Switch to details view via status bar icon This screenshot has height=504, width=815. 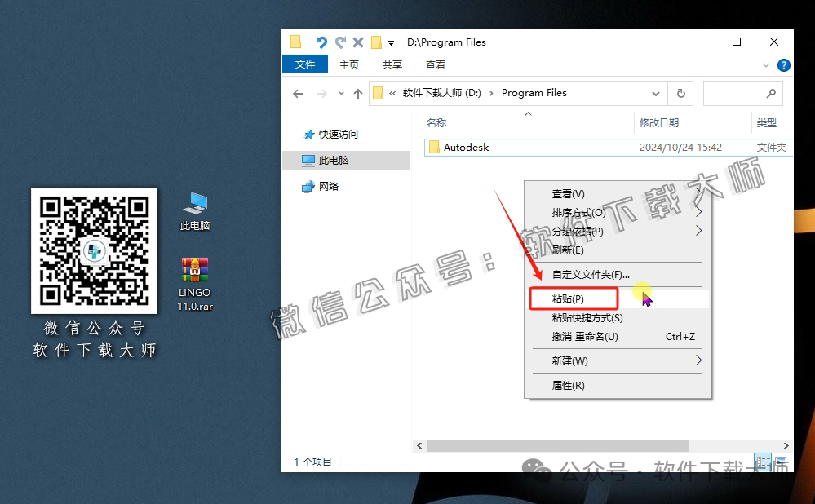coord(763,462)
